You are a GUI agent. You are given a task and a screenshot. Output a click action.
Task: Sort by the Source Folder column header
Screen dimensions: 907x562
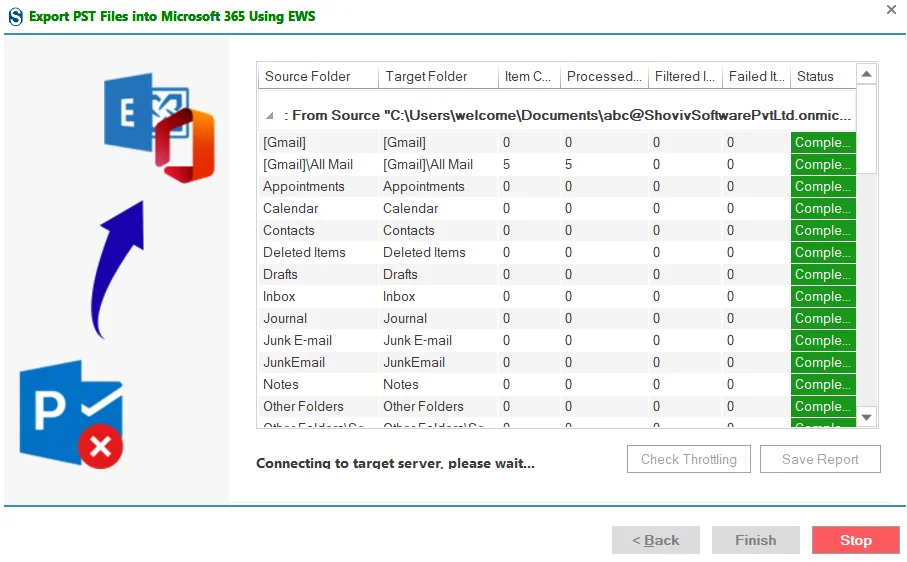(318, 76)
